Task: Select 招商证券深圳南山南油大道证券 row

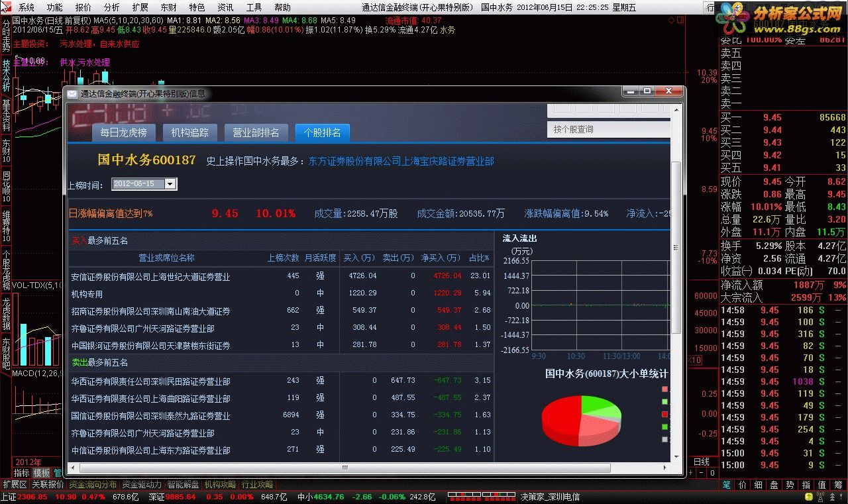Action: point(281,311)
